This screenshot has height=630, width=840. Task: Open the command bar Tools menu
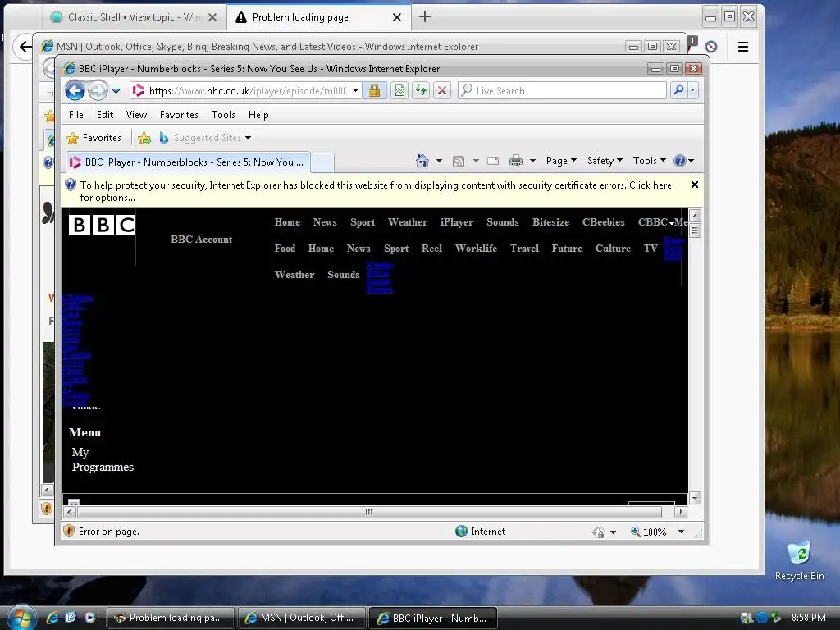pos(650,161)
